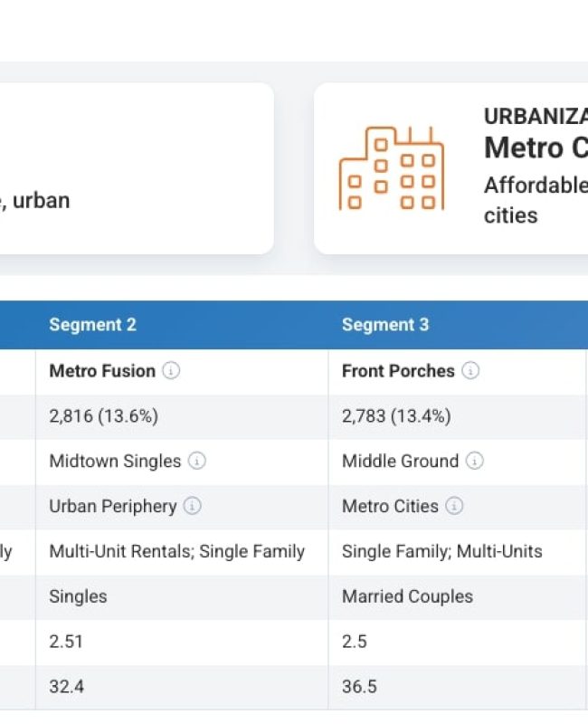This screenshot has width=588, height=724.
Task: Open the Middle Ground info icon
Action: [475, 462]
